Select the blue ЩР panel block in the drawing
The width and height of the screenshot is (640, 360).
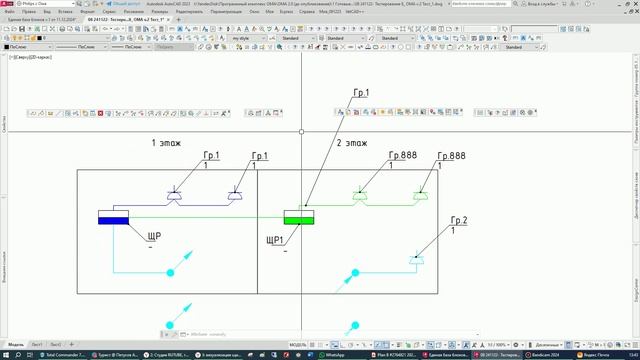pyautogui.click(x=113, y=218)
